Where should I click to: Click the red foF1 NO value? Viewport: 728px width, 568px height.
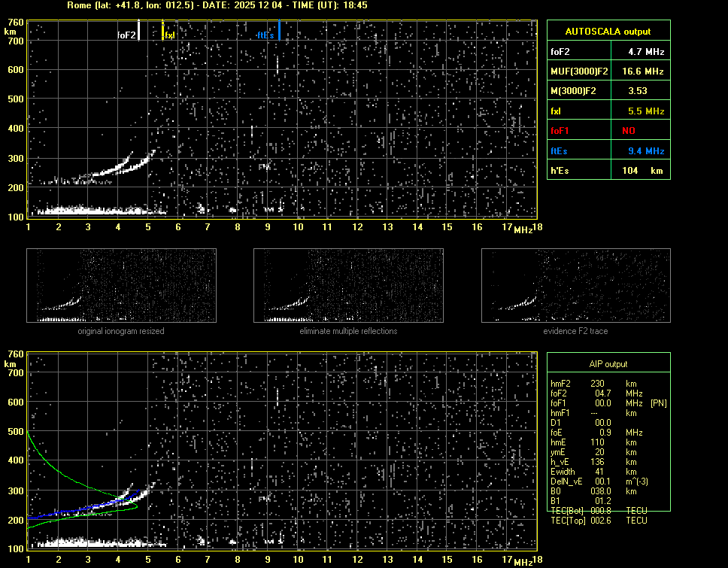(x=629, y=131)
